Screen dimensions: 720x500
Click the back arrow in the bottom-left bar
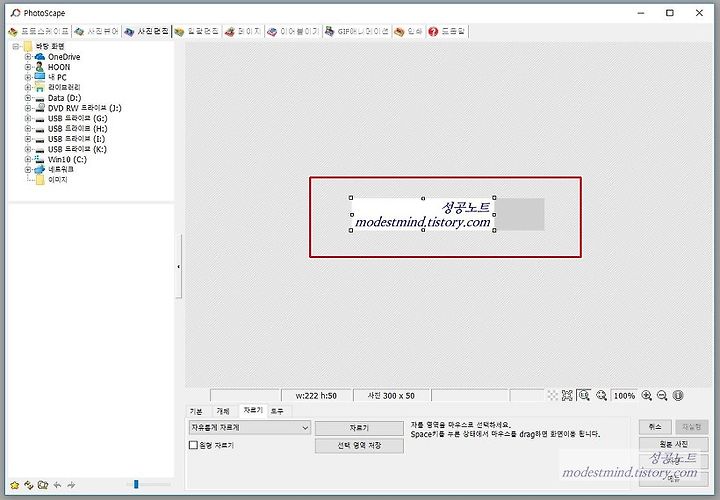click(57, 485)
